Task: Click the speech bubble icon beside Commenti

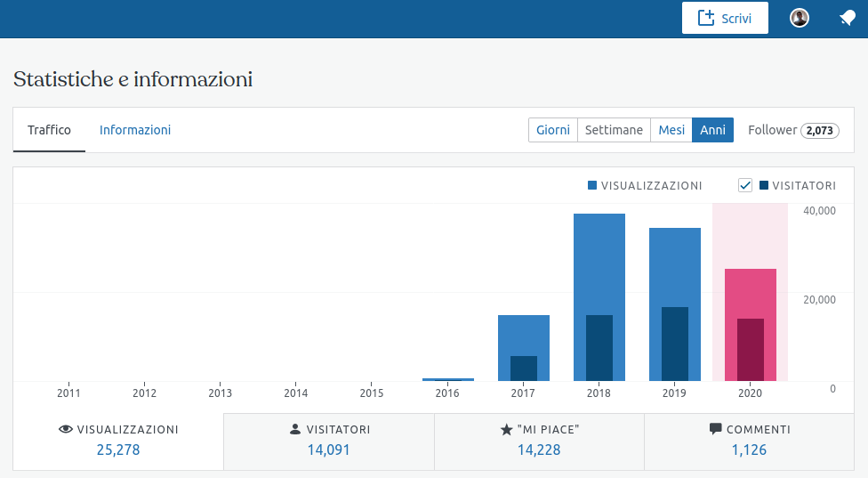Action: pyautogui.click(x=715, y=429)
